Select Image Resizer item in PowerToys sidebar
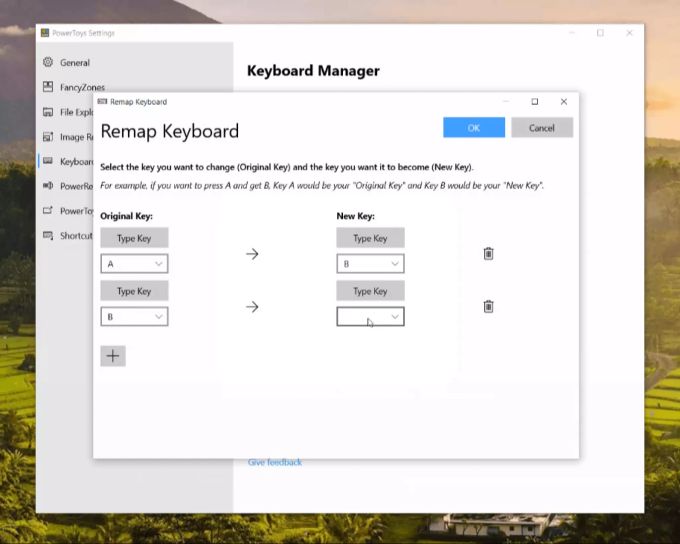The width and height of the screenshot is (680, 544). (x=66, y=137)
